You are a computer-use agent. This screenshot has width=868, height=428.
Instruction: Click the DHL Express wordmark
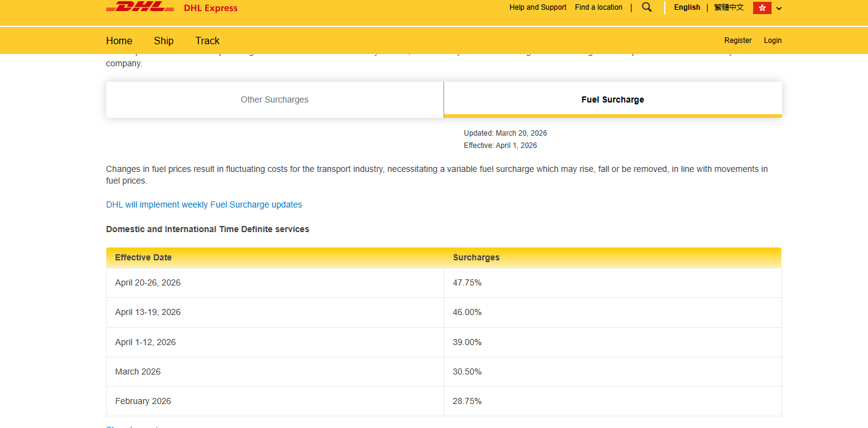click(211, 8)
